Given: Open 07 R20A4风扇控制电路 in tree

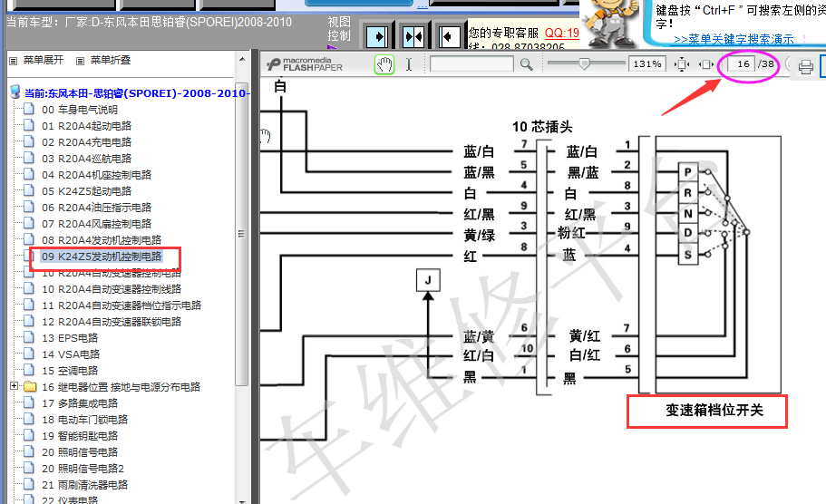Looking at the screenshot, I should coord(96,224).
